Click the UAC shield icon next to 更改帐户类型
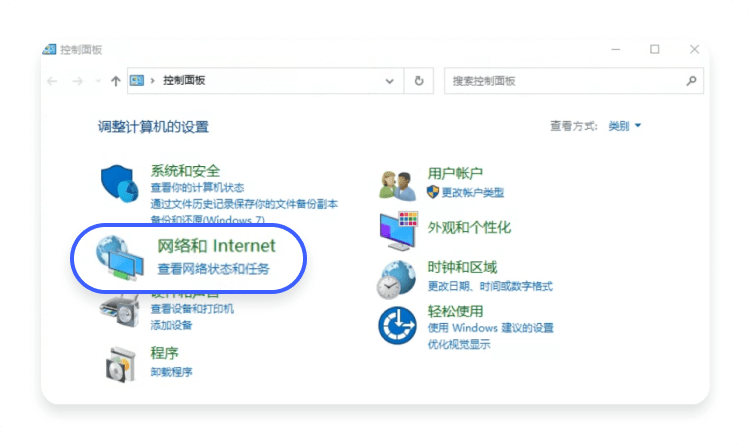750x445 pixels. click(x=433, y=192)
